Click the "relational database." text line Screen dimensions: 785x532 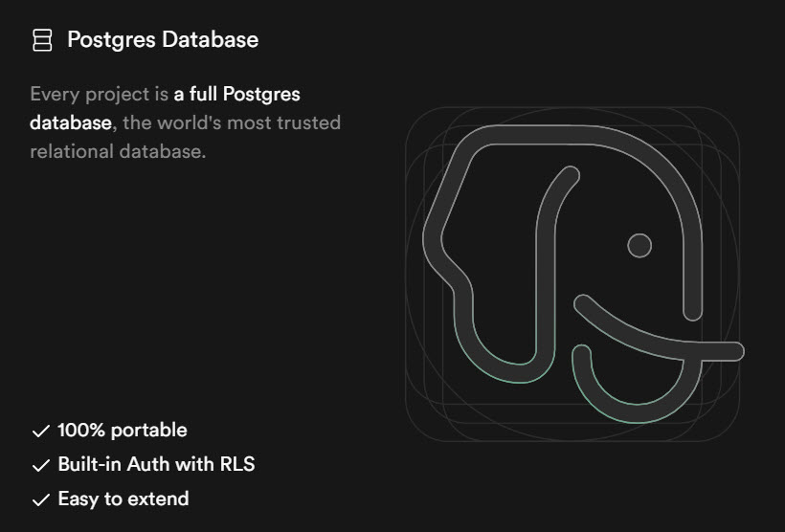[118, 151]
